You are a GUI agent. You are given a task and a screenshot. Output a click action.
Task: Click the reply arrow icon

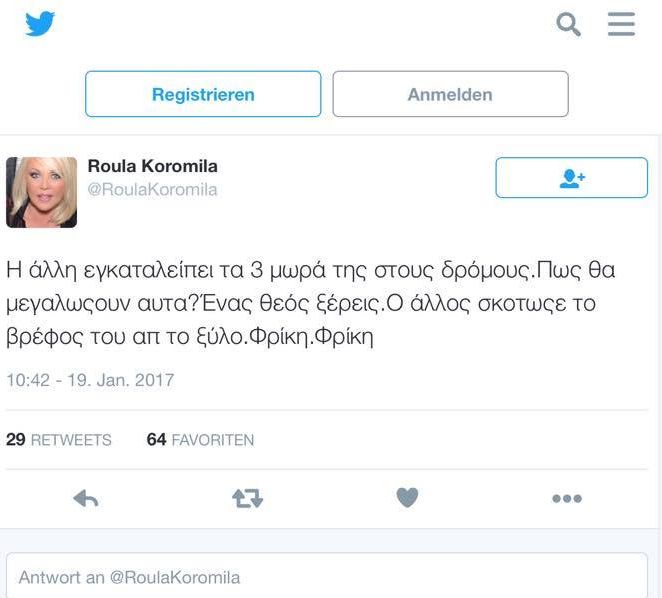point(86,499)
